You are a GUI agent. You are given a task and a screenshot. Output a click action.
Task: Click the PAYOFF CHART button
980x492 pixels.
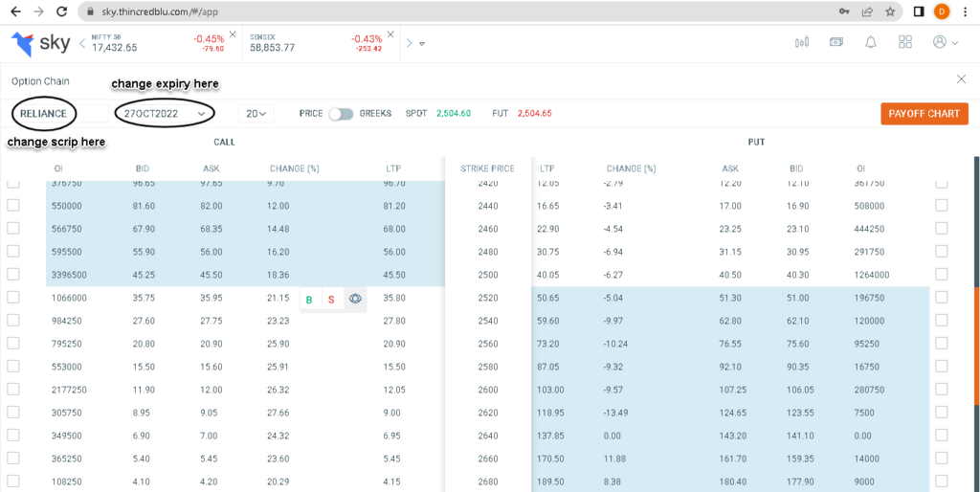click(924, 113)
